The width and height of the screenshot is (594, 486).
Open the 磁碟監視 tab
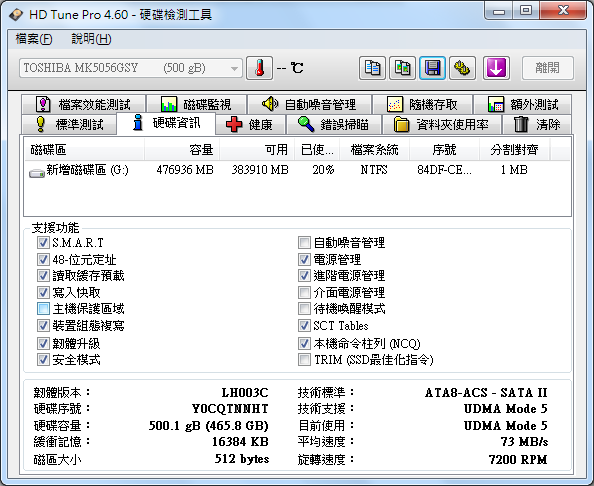(x=196, y=104)
